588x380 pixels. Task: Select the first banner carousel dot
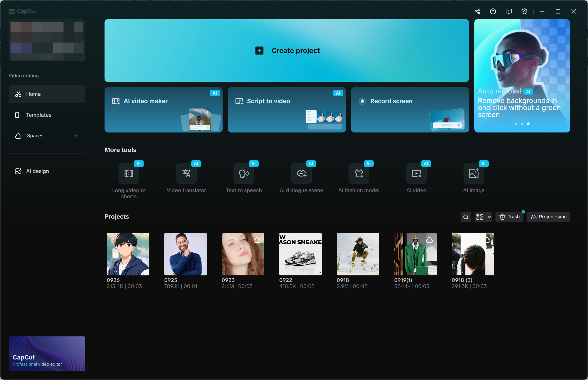click(516, 124)
